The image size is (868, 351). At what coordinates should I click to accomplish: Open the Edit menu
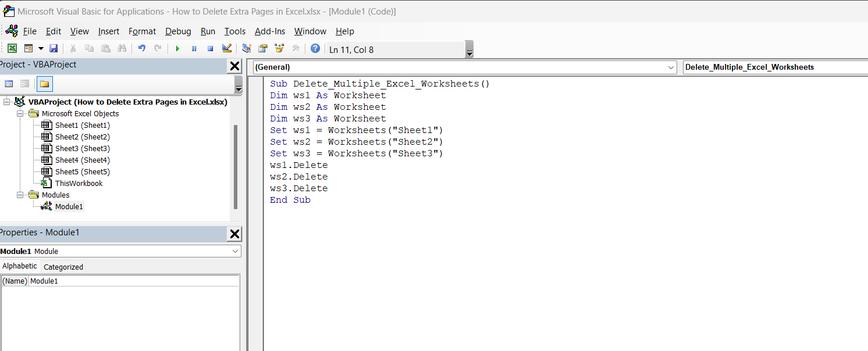[x=54, y=31]
